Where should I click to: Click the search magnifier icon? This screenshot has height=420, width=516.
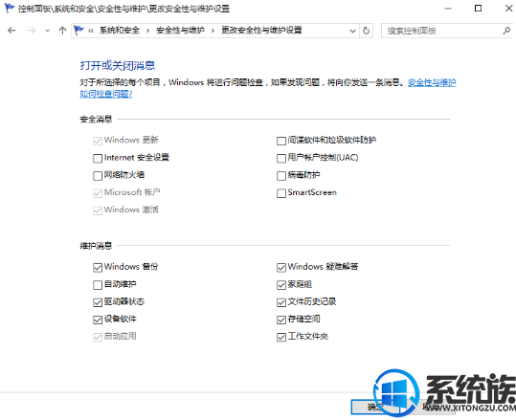(506, 31)
